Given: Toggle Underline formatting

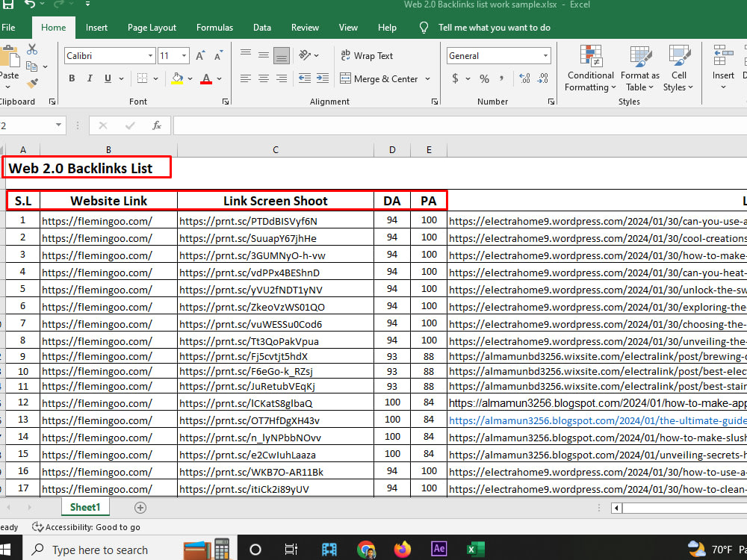Looking at the screenshot, I should pyautogui.click(x=108, y=78).
